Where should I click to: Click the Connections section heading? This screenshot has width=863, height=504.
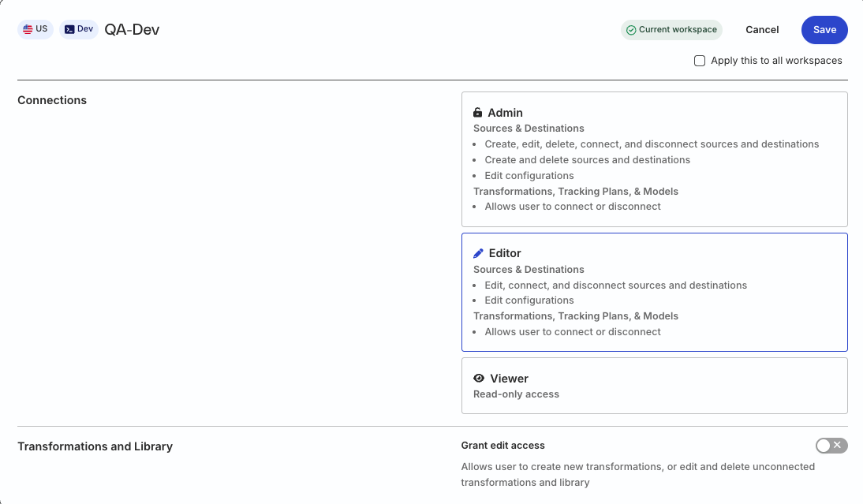[52, 100]
